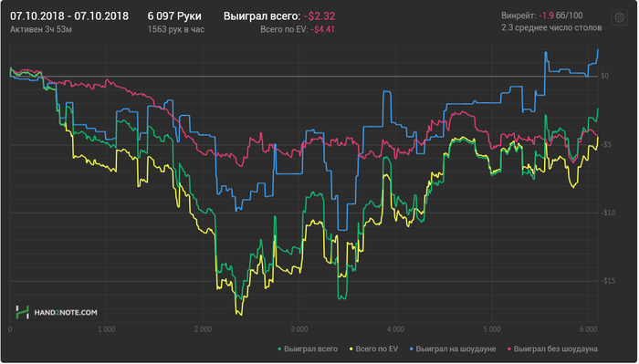Click the 'Выиграл без шоудауна' legend label

555,348
